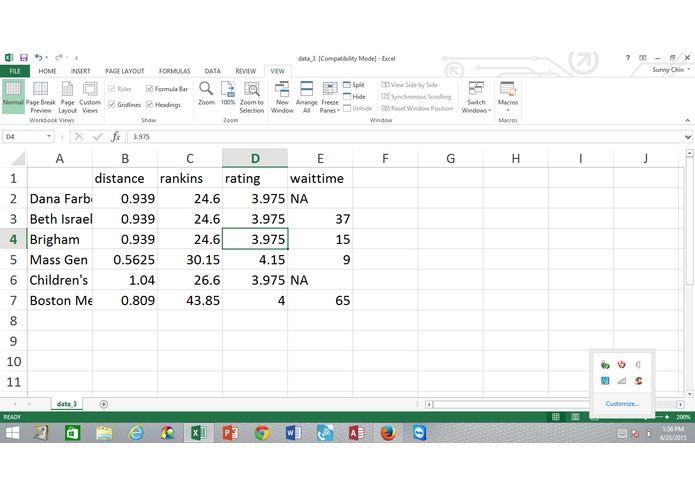Image resolution: width=695 pixels, height=494 pixels.
Task: Switch to the PAGE LAYOUT tab
Action: tap(125, 71)
